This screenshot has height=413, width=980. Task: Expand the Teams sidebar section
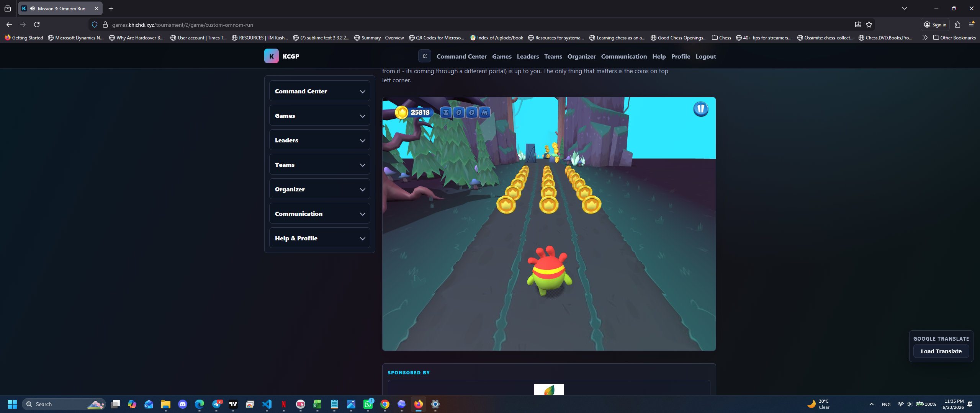(319, 165)
